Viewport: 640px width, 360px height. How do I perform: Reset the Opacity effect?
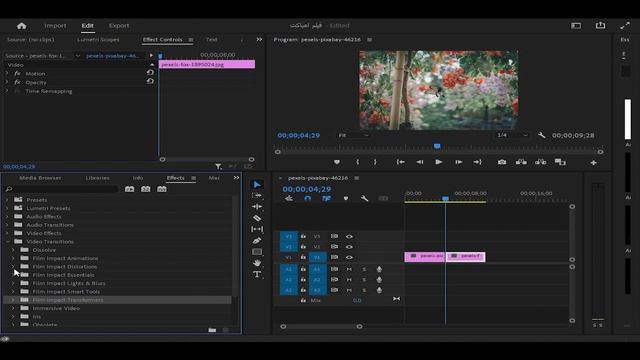coord(150,81)
